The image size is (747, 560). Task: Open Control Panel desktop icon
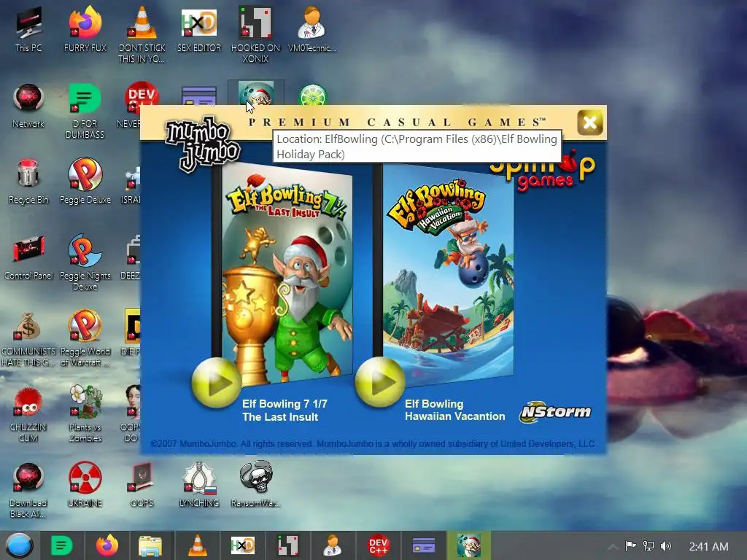(28, 257)
